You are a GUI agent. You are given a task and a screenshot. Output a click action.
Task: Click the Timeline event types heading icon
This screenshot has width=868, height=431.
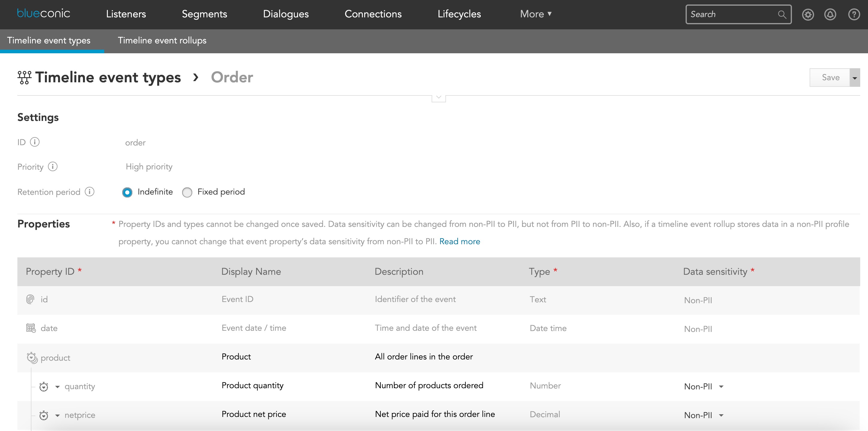point(24,78)
